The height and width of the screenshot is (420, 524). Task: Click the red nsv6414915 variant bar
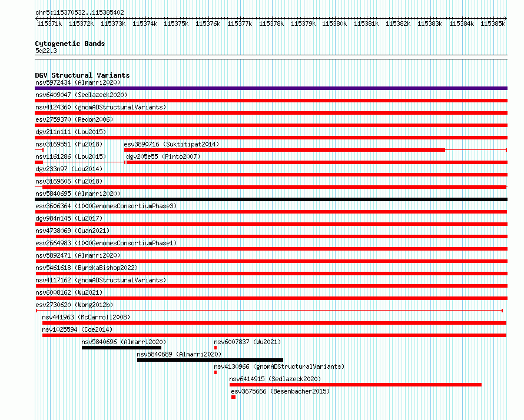(356, 385)
